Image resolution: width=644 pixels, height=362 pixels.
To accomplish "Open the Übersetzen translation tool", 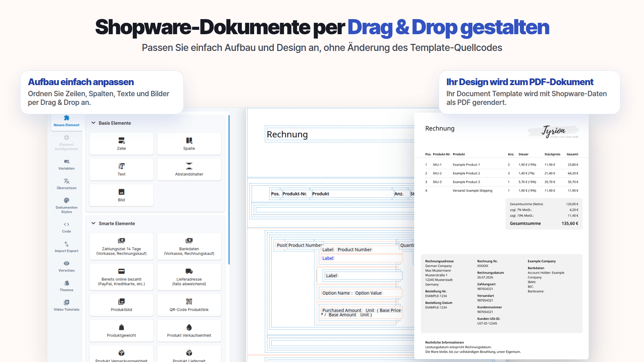I will tap(66, 184).
